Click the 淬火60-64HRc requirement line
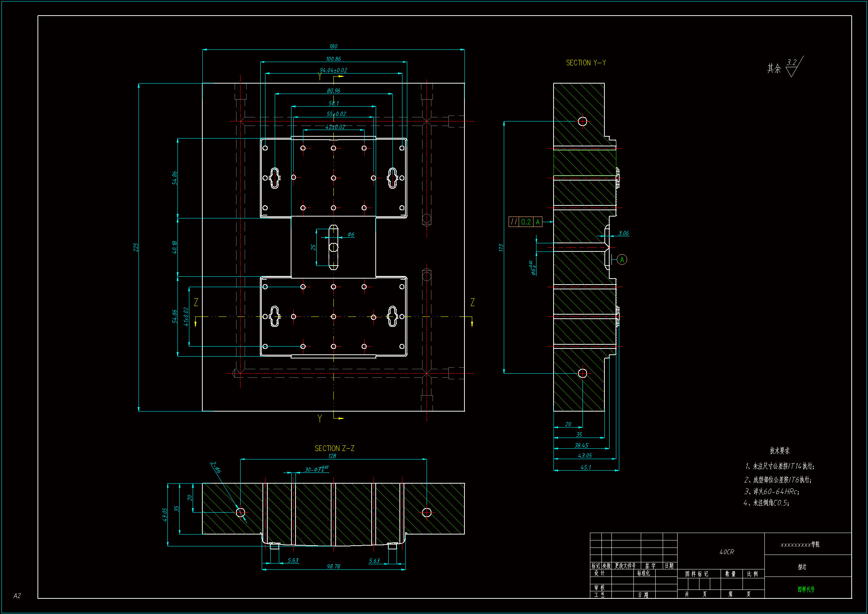 coord(771,491)
